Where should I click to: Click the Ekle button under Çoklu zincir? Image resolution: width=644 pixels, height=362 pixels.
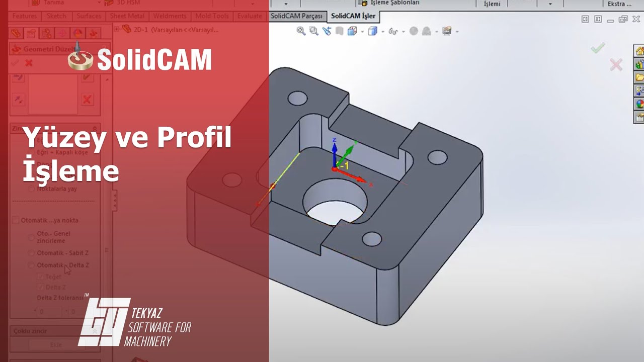[x=55, y=345]
